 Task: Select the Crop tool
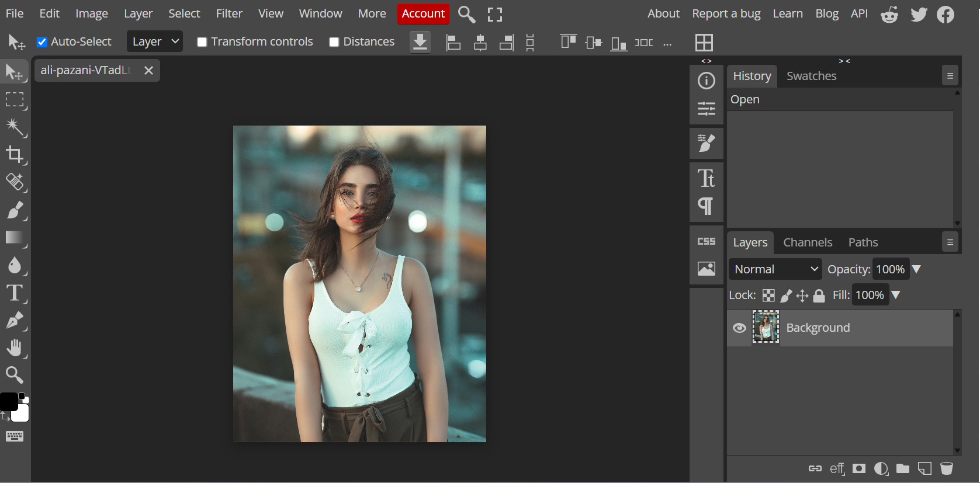coord(15,155)
